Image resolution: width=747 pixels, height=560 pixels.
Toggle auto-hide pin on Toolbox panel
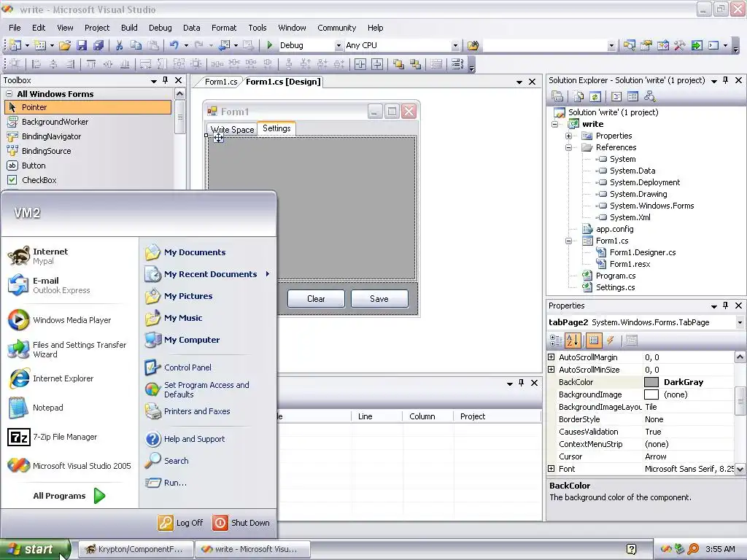[x=166, y=80]
